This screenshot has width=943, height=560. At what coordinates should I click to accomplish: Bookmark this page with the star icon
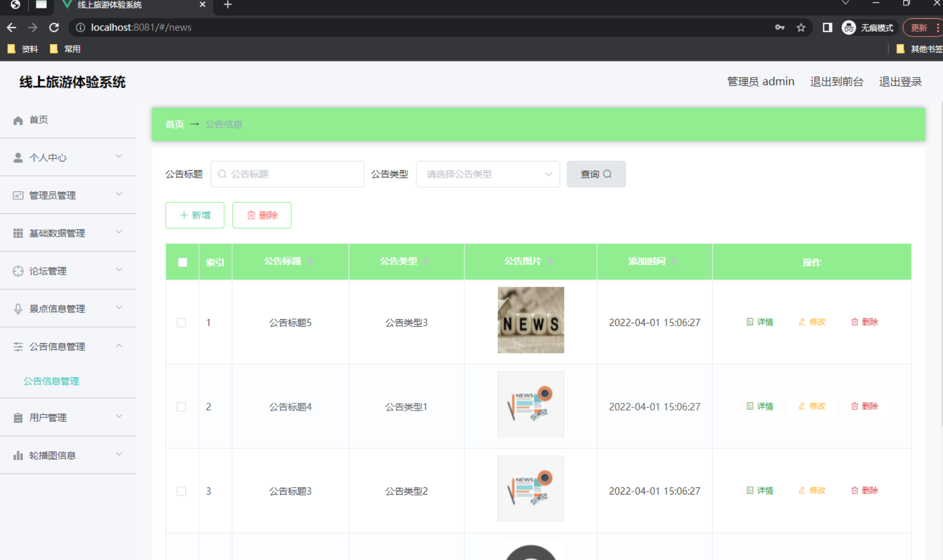click(x=801, y=28)
